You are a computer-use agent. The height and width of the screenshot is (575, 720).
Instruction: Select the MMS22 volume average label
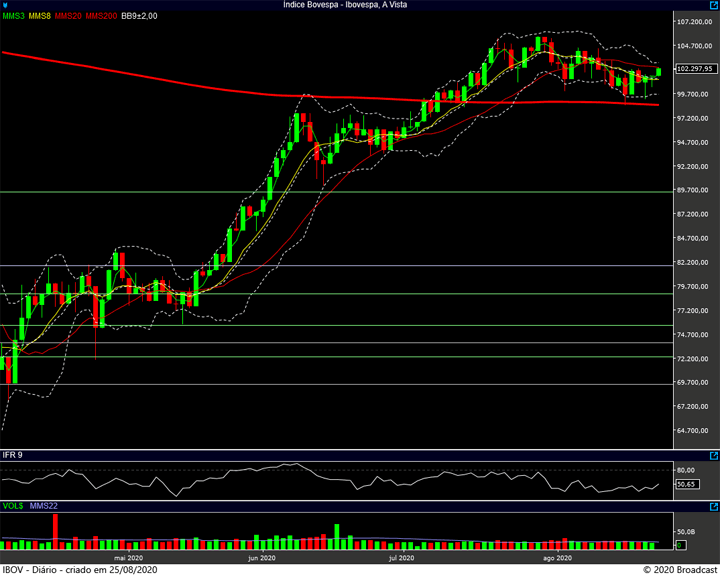point(44,506)
